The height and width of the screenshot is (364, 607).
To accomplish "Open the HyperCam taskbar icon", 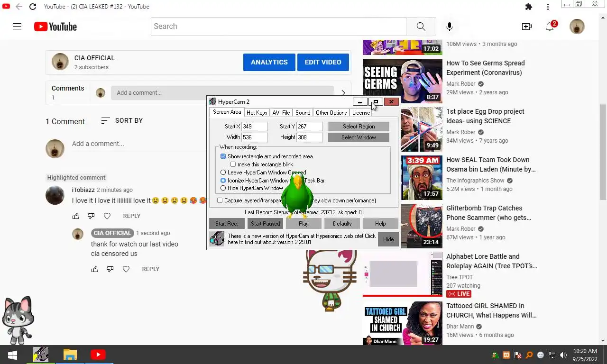I will tap(41, 355).
